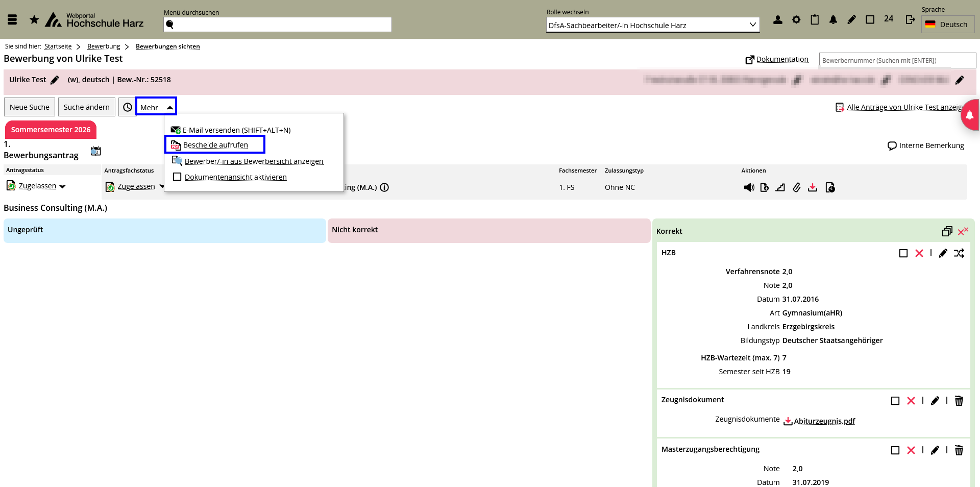Click the megaphone icon under Aktionen
Viewport: 980px width, 487px height.
pos(749,187)
